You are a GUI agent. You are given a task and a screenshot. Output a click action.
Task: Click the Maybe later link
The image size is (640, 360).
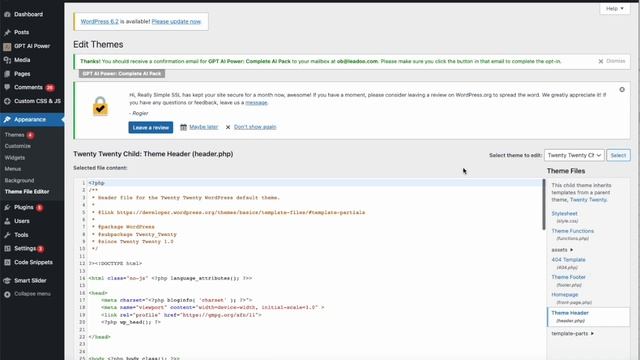click(203, 127)
